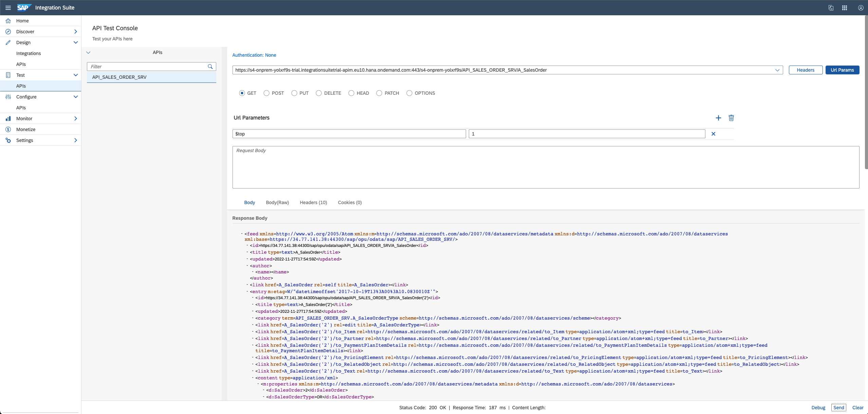Open the user profile icon
The height and width of the screenshot is (414, 868).
(x=861, y=8)
